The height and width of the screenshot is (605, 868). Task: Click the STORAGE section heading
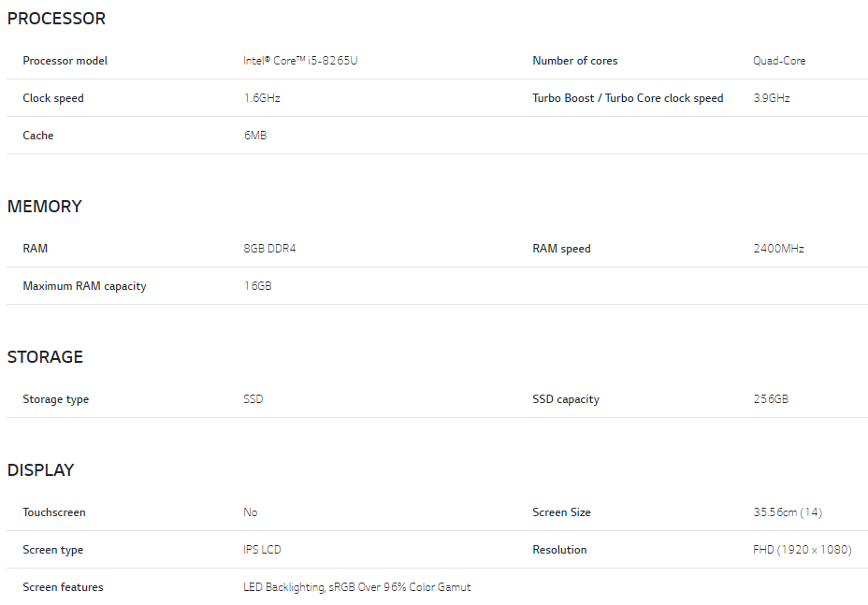(45, 357)
